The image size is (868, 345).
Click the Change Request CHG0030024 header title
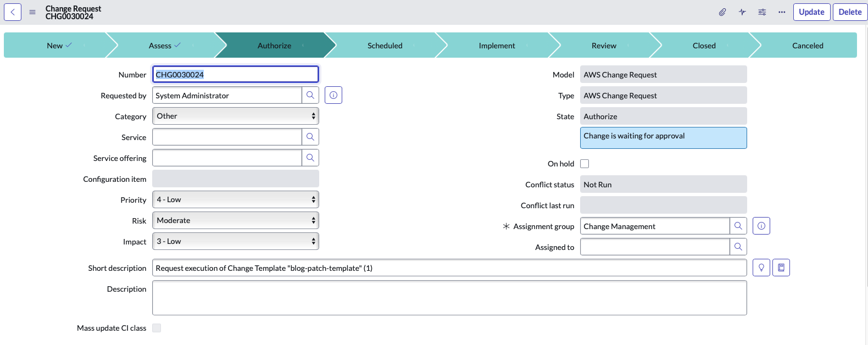[73, 12]
